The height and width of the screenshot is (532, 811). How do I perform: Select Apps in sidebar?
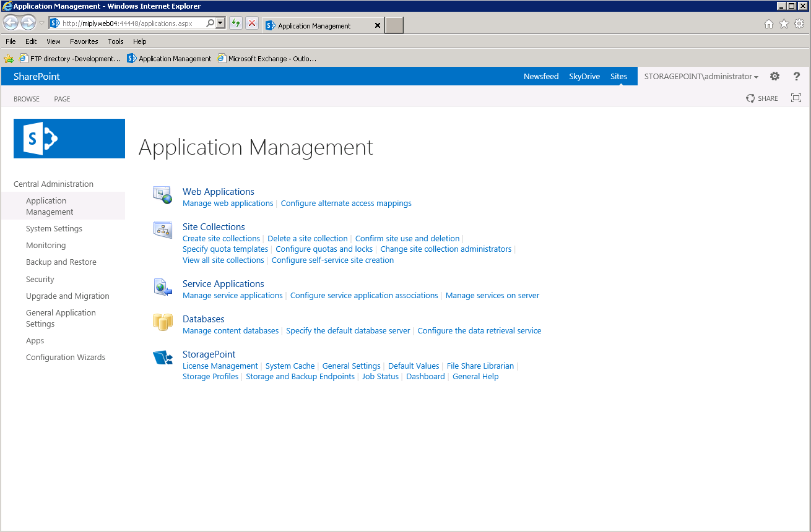click(35, 341)
